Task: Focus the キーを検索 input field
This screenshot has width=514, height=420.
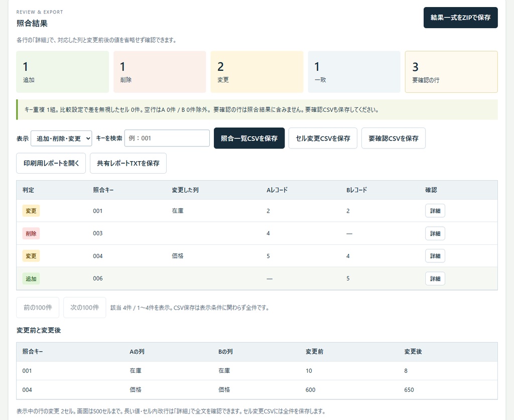Action: (x=167, y=138)
